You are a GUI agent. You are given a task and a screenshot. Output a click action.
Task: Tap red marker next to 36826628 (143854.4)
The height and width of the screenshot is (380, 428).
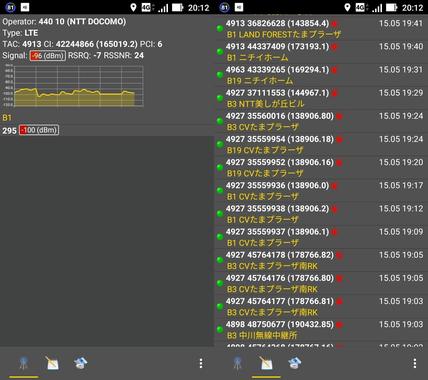pos(334,24)
